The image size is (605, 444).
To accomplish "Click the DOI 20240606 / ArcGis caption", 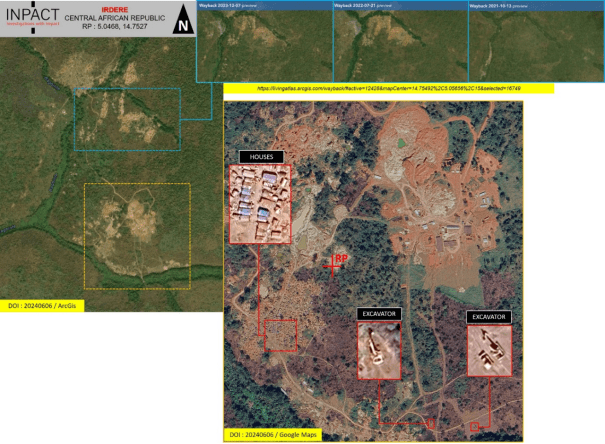I will coord(42,305).
